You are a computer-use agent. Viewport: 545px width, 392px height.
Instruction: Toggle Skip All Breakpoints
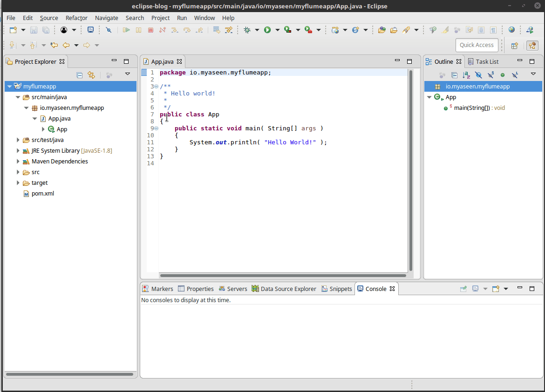[109, 30]
